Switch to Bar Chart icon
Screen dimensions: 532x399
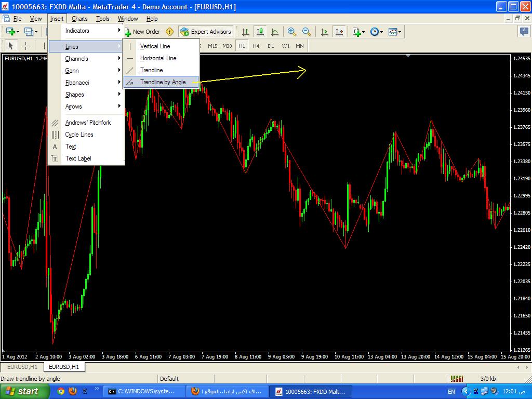click(246, 32)
